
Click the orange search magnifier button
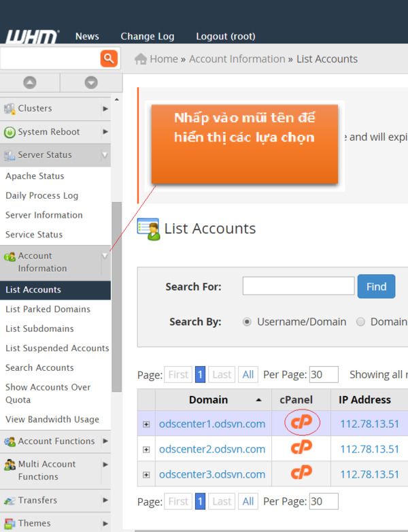point(109,58)
